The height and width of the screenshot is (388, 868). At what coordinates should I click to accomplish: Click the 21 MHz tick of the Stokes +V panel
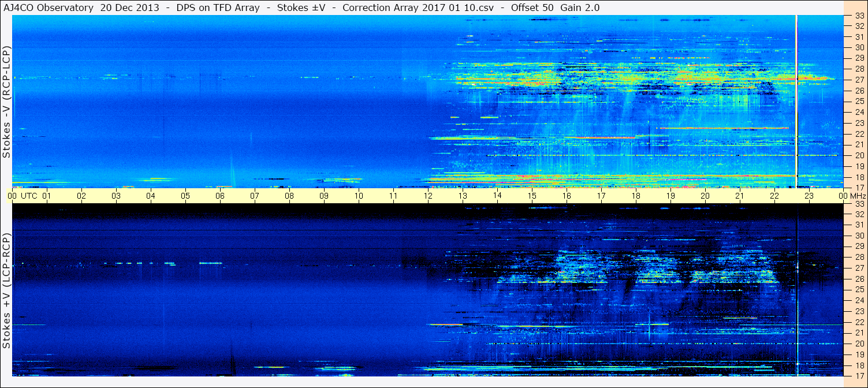click(859, 333)
